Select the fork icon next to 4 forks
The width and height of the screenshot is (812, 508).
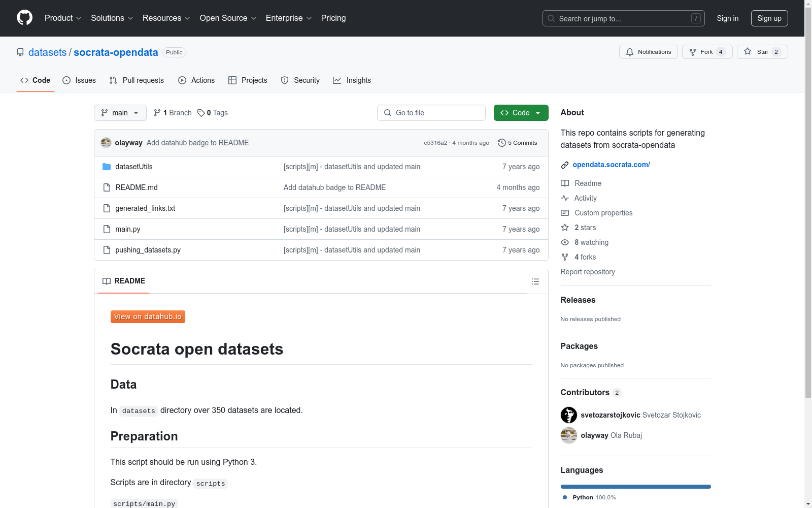565,257
